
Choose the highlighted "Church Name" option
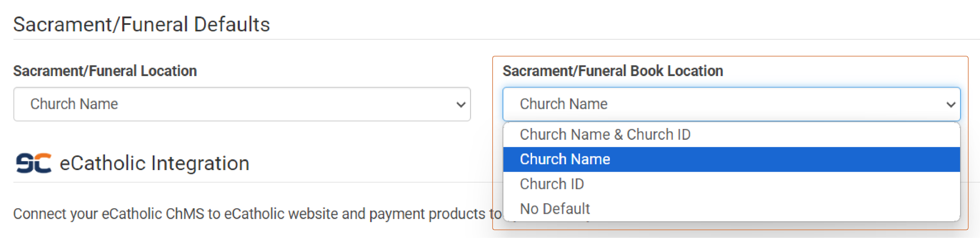[x=731, y=159]
